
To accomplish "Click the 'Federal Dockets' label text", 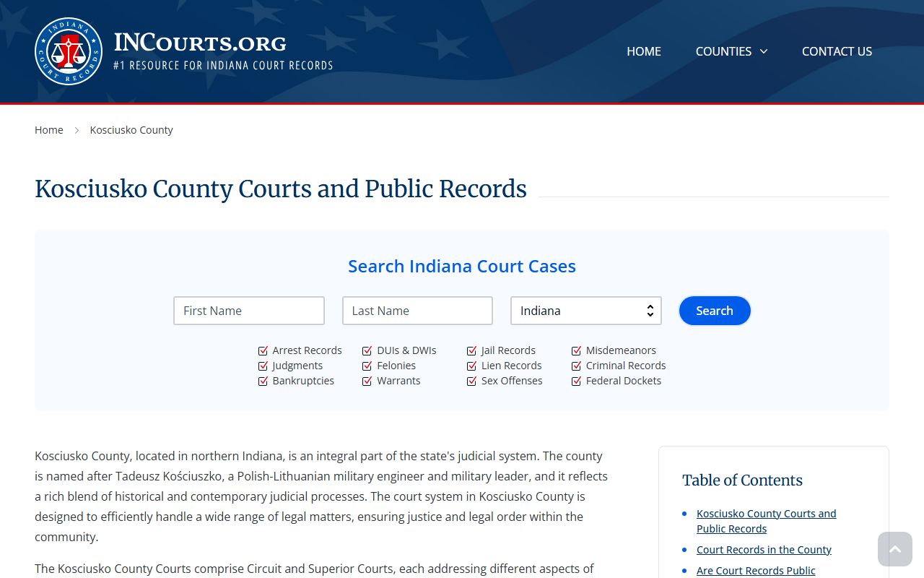I will 624,381.
